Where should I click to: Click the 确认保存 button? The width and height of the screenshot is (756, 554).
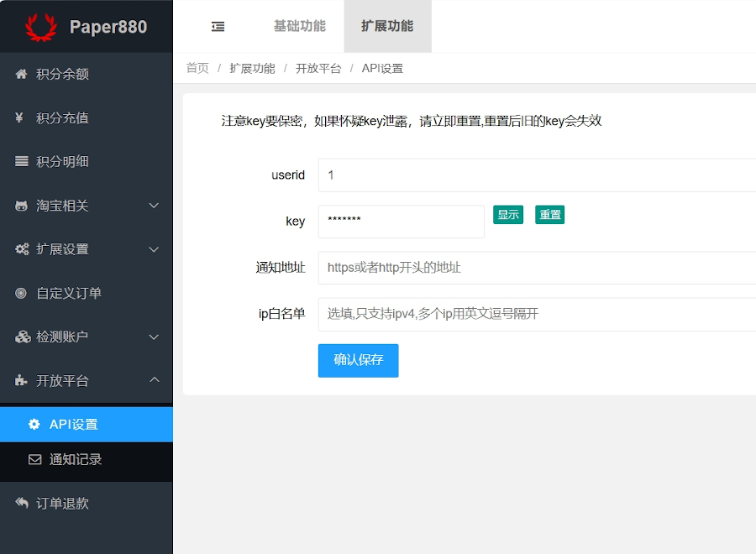click(358, 360)
